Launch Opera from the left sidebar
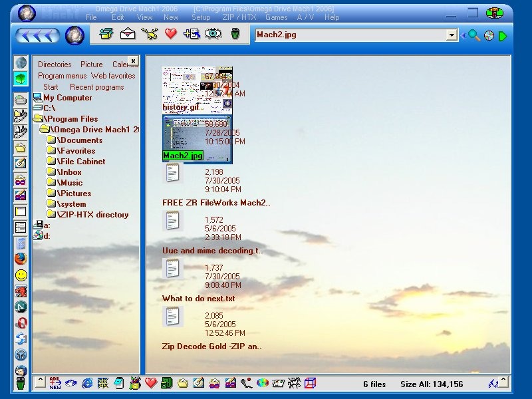 tap(21, 323)
